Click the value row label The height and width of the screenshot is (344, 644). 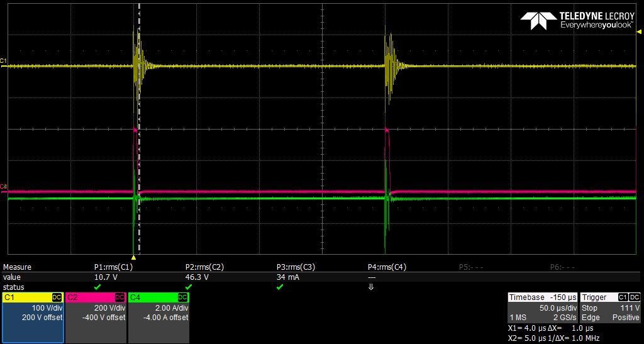tap(11, 277)
